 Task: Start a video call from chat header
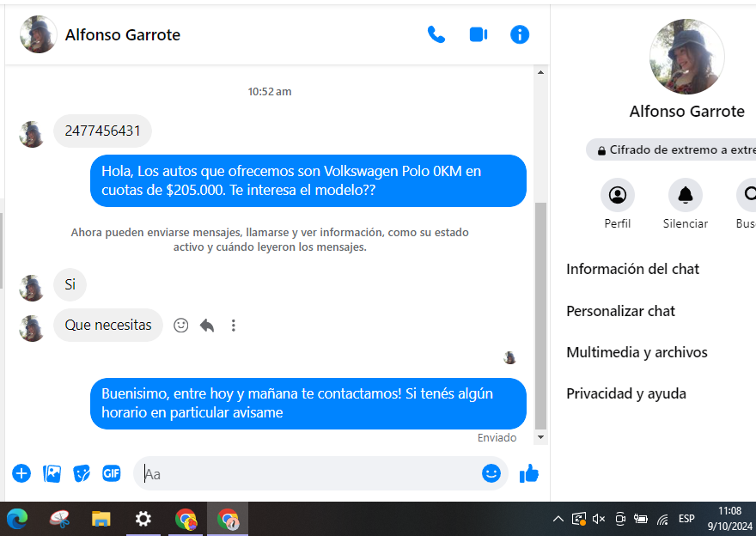point(479,35)
